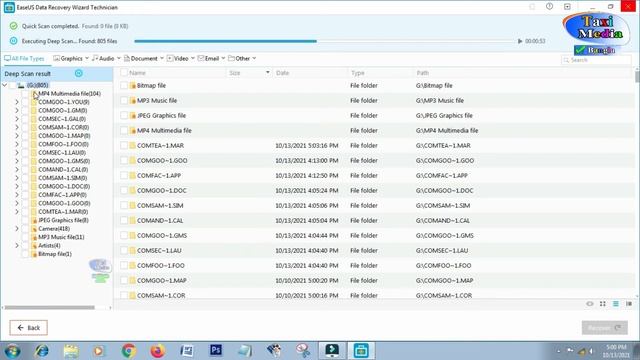This screenshot has width=640, height=360.
Task: Check the Bitmap file row checkbox in list
Action: click(x=124, y=86)
